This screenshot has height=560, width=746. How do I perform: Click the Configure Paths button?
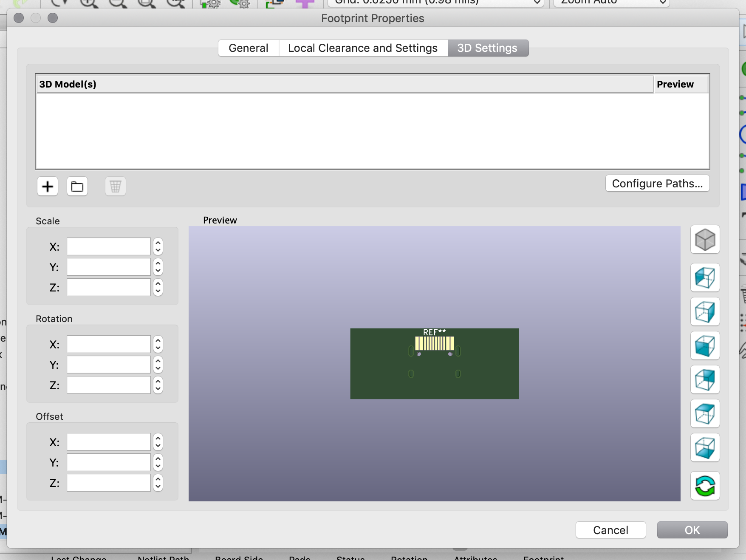click(x=657, y=184)
